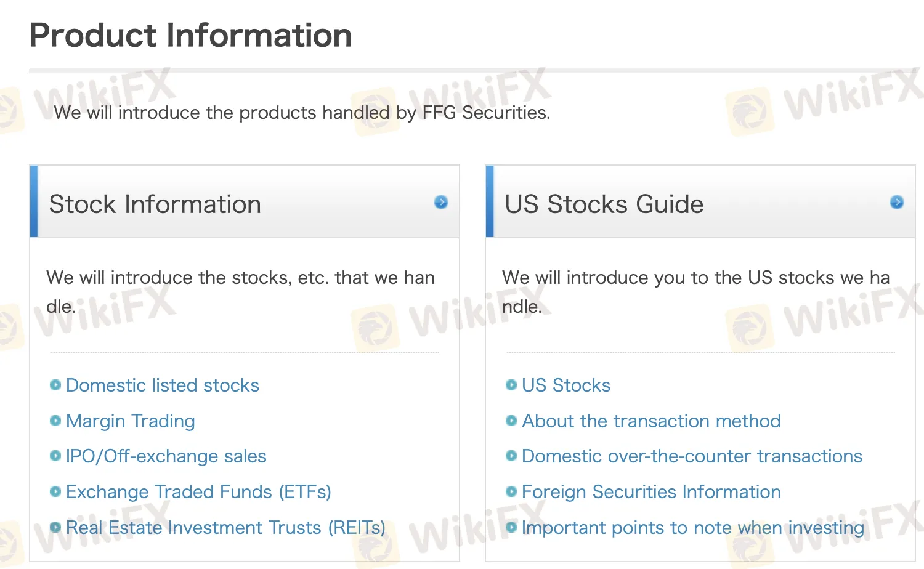
Task: View About the transaction method
Action: (651, 421)
